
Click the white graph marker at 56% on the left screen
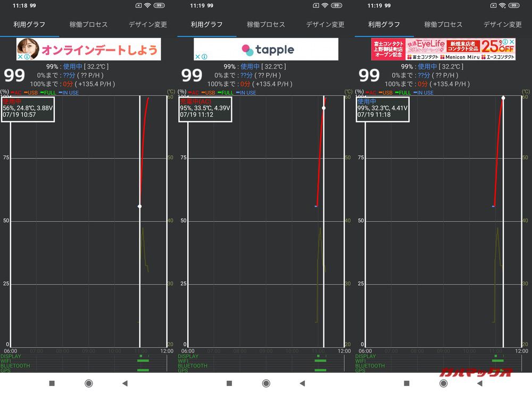(x=140, y=206)
